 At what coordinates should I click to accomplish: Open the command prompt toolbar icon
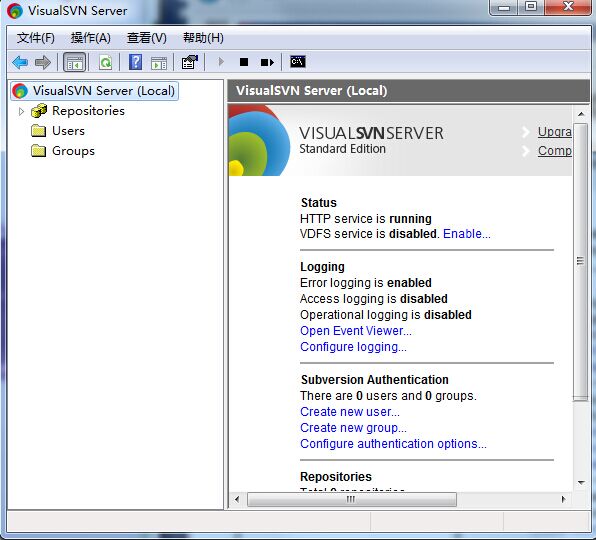[298, 61]
